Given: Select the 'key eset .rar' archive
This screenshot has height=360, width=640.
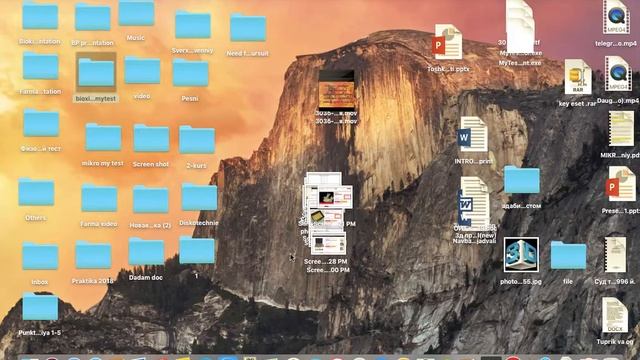Looking at the screenshot, I should [578, 77].
